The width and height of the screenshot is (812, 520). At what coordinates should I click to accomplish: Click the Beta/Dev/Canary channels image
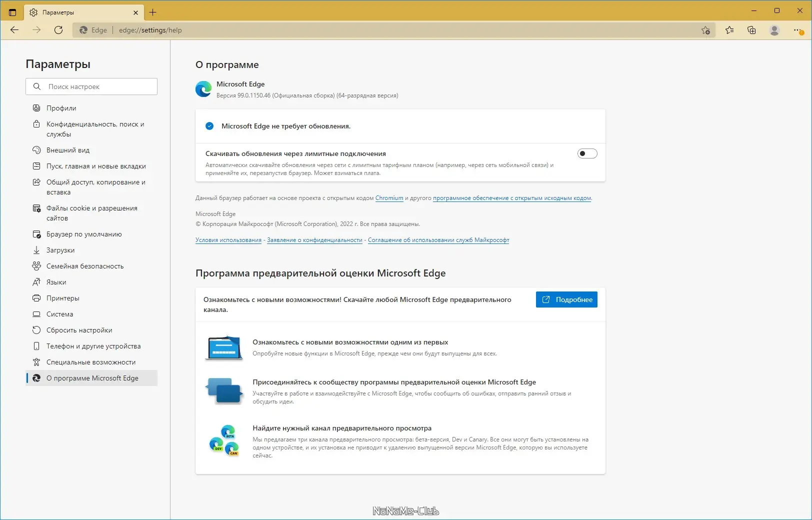coord(224,440)
